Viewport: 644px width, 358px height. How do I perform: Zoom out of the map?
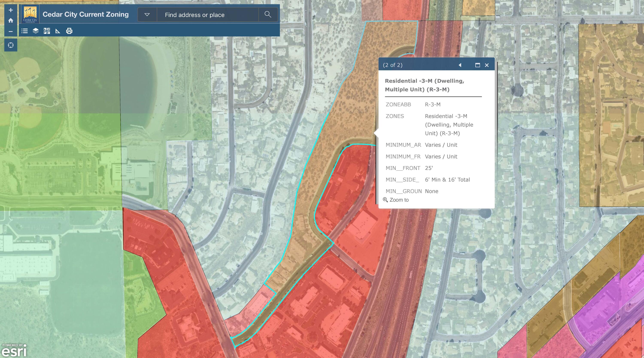pos(11,32)
